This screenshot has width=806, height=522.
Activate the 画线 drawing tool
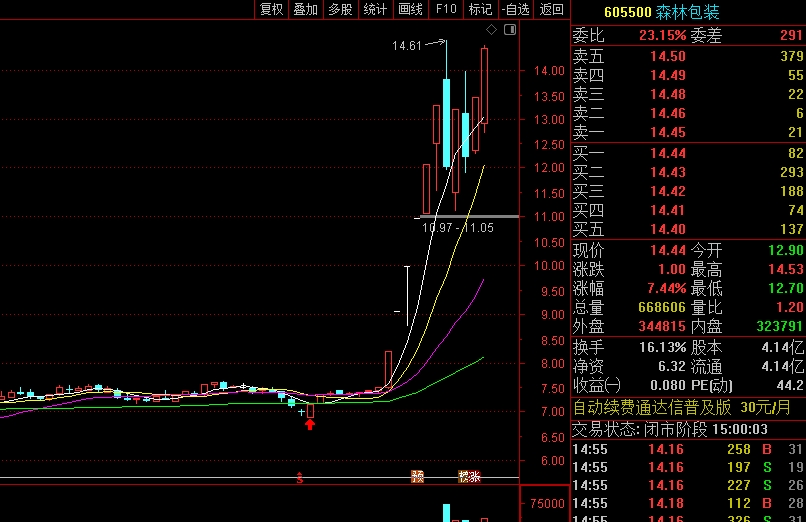[410, 9]
